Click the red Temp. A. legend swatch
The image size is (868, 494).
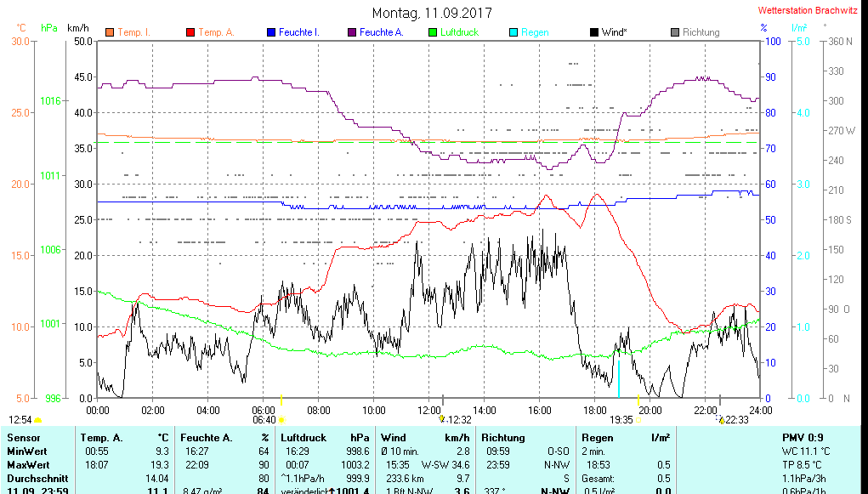pyautogui.click(x=190, y=32)
